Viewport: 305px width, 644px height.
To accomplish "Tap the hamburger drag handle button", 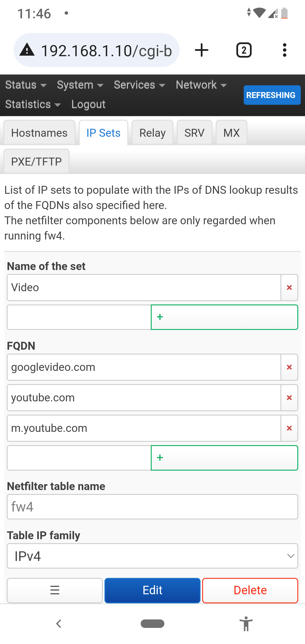I will [x=55, y=590].
